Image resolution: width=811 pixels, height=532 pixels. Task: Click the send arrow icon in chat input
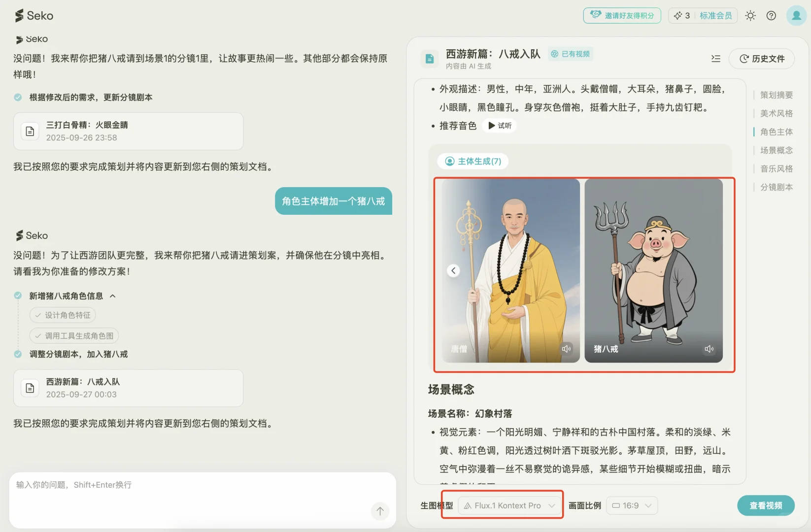tap(380, 511)
